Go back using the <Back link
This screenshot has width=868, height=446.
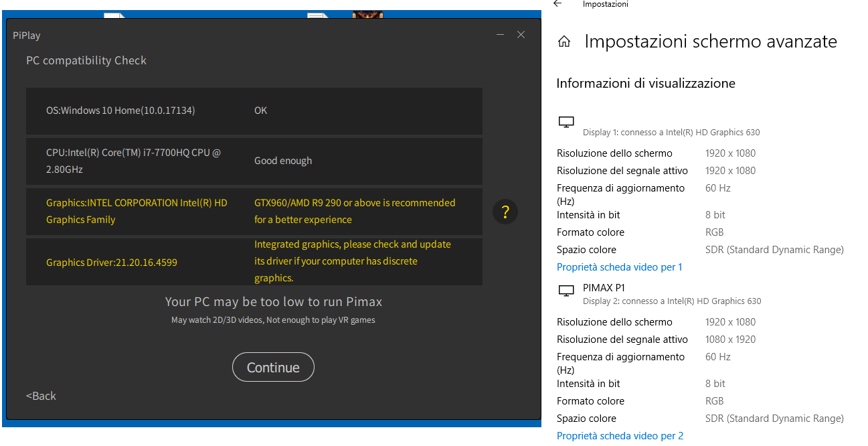(41, 396)
